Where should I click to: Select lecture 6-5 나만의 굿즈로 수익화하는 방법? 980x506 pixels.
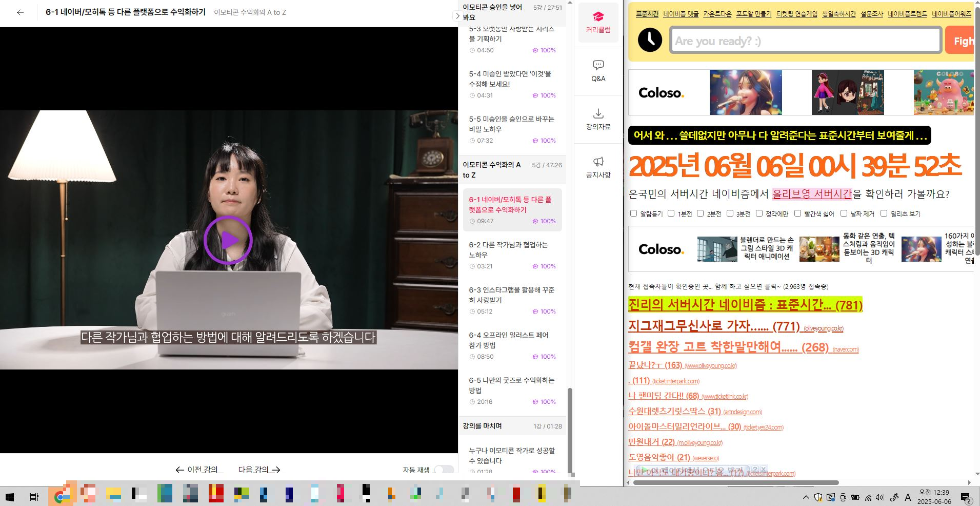(x=512, y=391)
